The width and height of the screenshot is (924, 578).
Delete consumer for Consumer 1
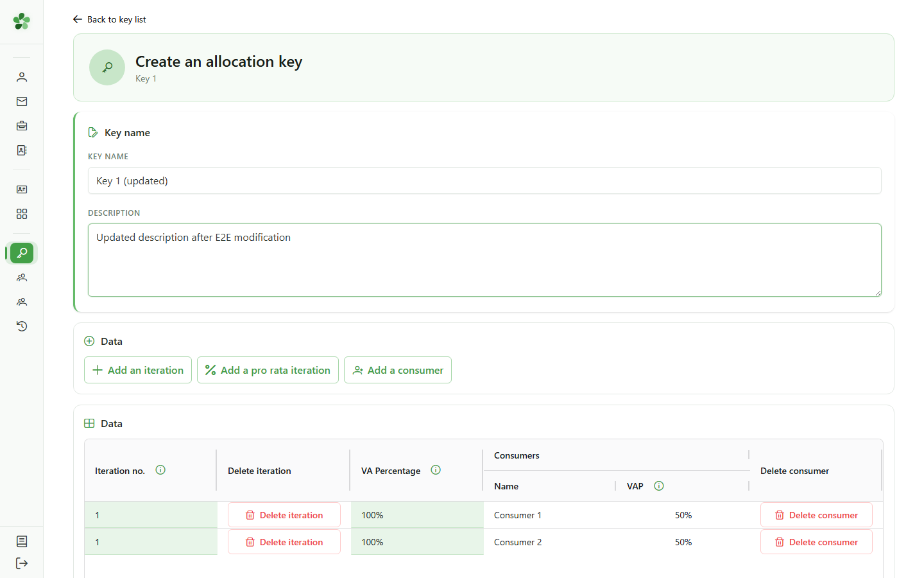pyautogui.click(x=816, y=515)
